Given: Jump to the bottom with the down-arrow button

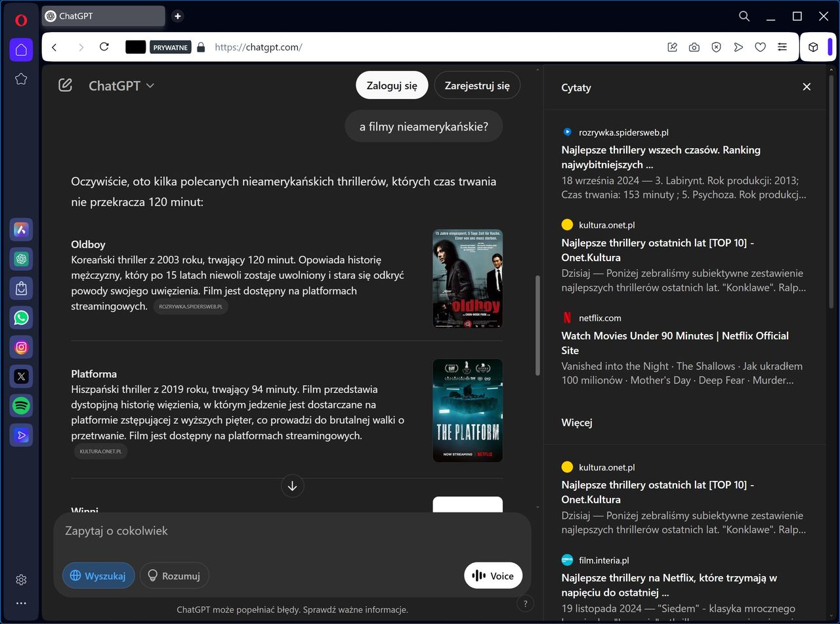Looking at the screenshot, I should (293, 486).
